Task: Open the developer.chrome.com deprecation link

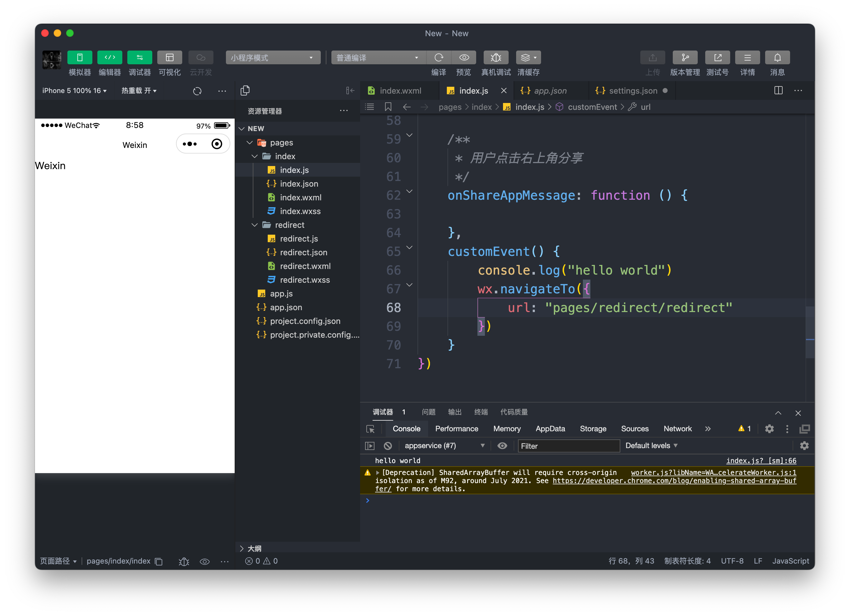Action: 674,481
